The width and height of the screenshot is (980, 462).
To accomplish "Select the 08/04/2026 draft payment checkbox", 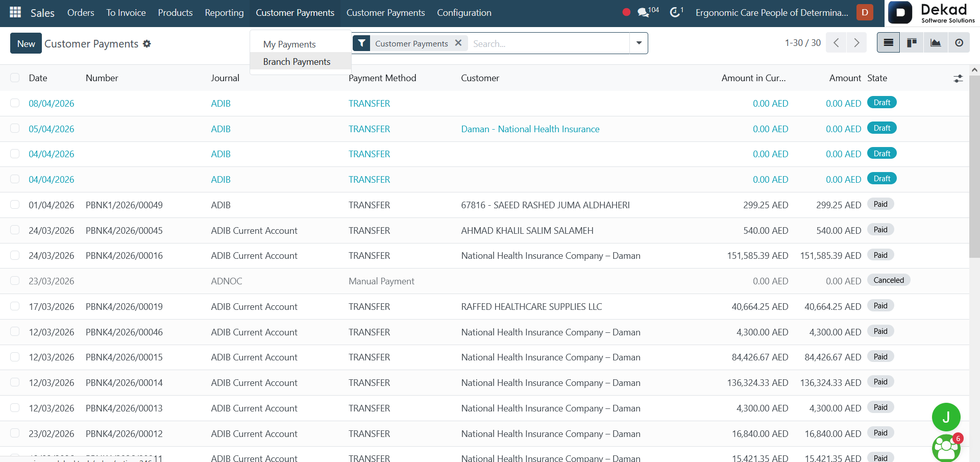I will [x=15, y=103].
